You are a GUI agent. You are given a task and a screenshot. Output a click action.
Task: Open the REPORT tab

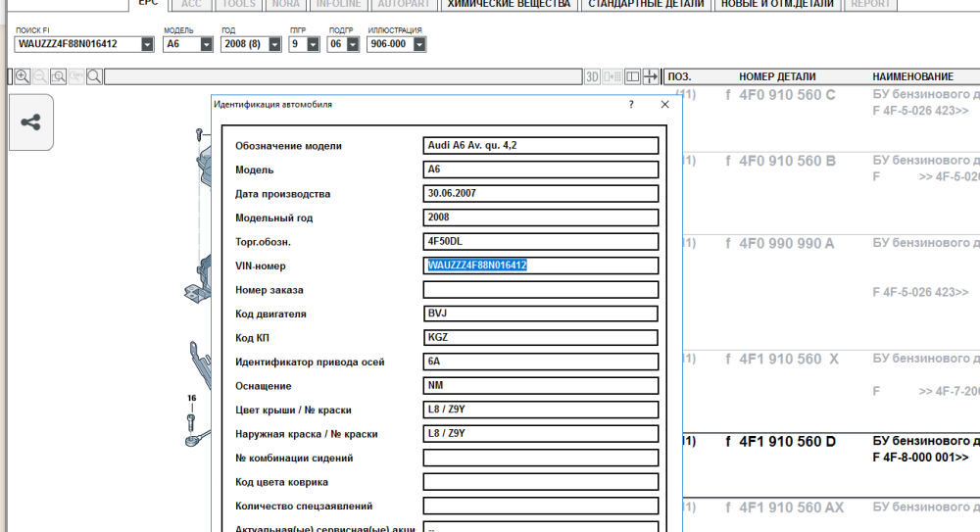[x=870, y=4]
